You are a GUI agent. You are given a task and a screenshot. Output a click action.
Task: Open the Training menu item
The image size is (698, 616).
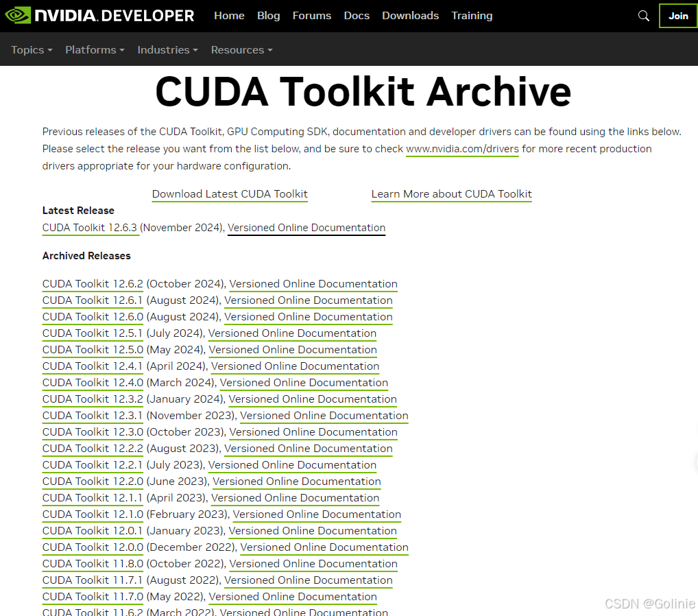(472, 16)
